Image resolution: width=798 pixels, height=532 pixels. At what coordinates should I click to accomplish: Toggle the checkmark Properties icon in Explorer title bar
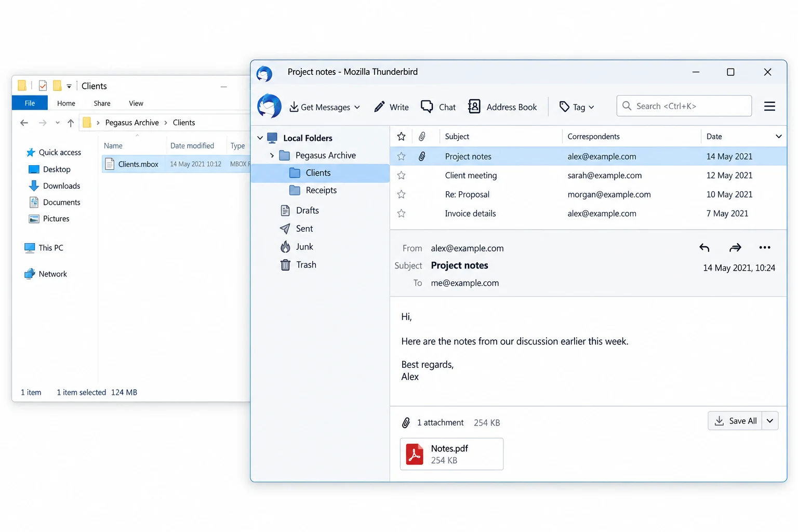click(43, 86)
